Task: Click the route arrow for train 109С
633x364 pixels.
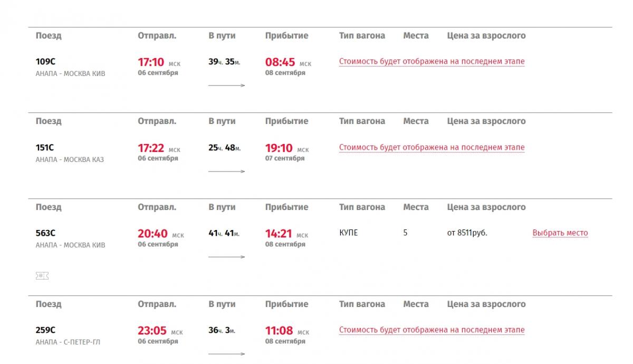Action: coord(227,85)
